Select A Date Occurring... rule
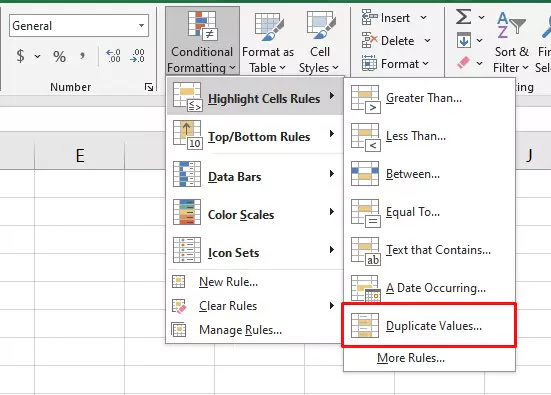Image resolution: width=551 pixels, height=395 pixels. [429, 288]
